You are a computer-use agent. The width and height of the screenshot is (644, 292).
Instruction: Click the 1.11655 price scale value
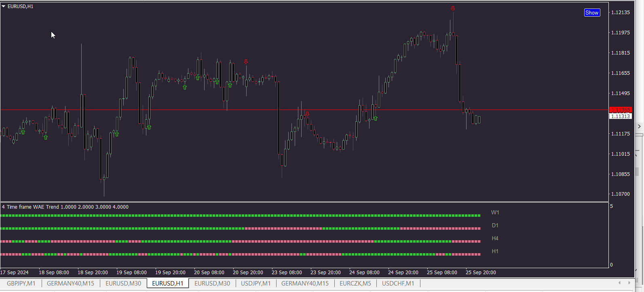tap(620, 73)
